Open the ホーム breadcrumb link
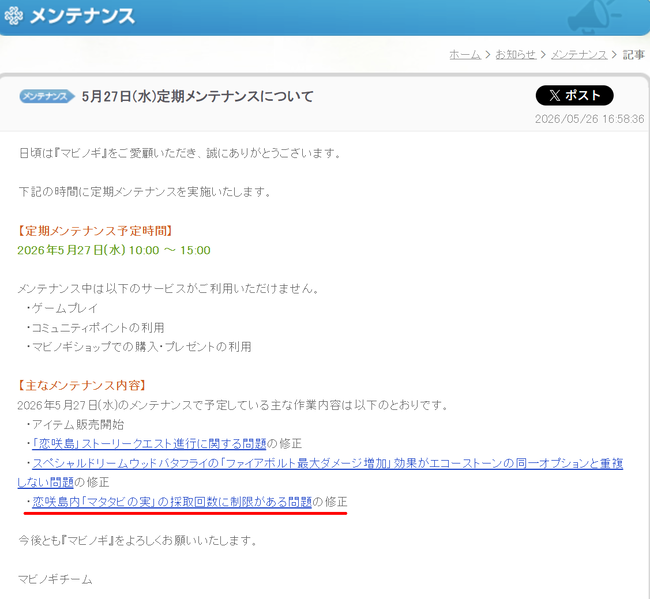Viewport: 650px width, 599px height. 465,55
